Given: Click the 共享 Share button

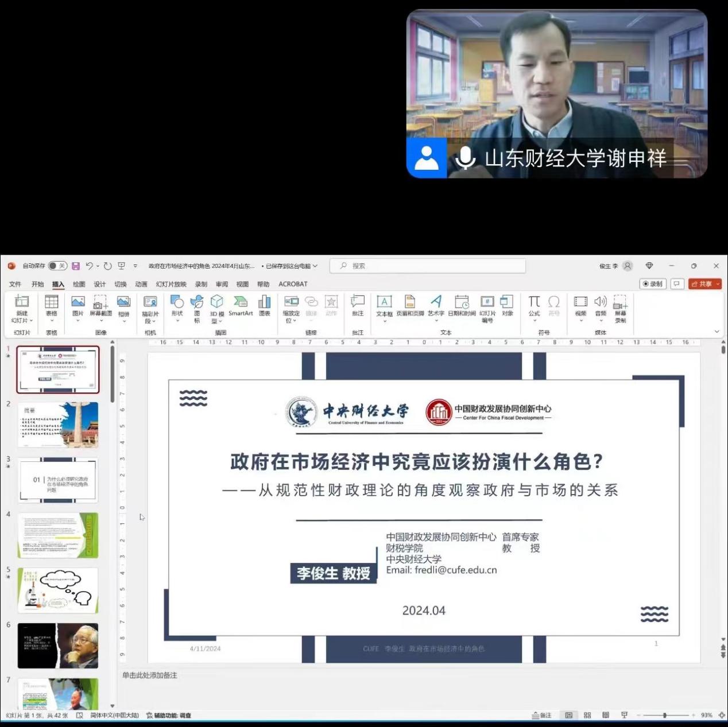Looking at the screenshot, I should 705,284.
